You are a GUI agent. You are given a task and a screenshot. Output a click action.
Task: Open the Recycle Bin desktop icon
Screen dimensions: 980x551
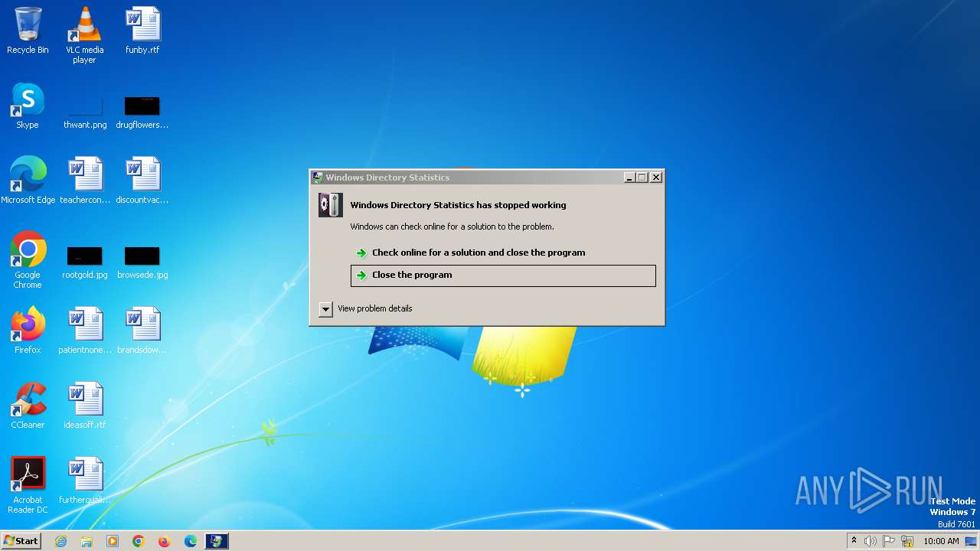[x=28, y=31]
